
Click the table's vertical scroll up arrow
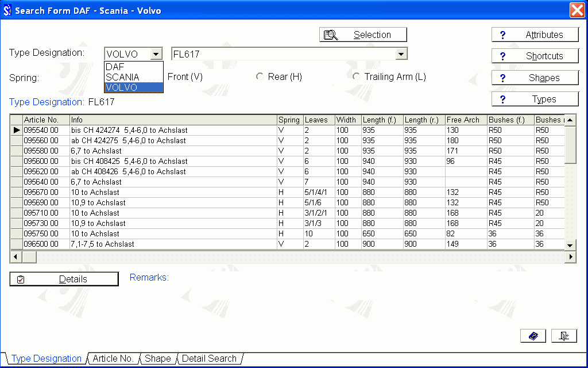click(570, 120)
